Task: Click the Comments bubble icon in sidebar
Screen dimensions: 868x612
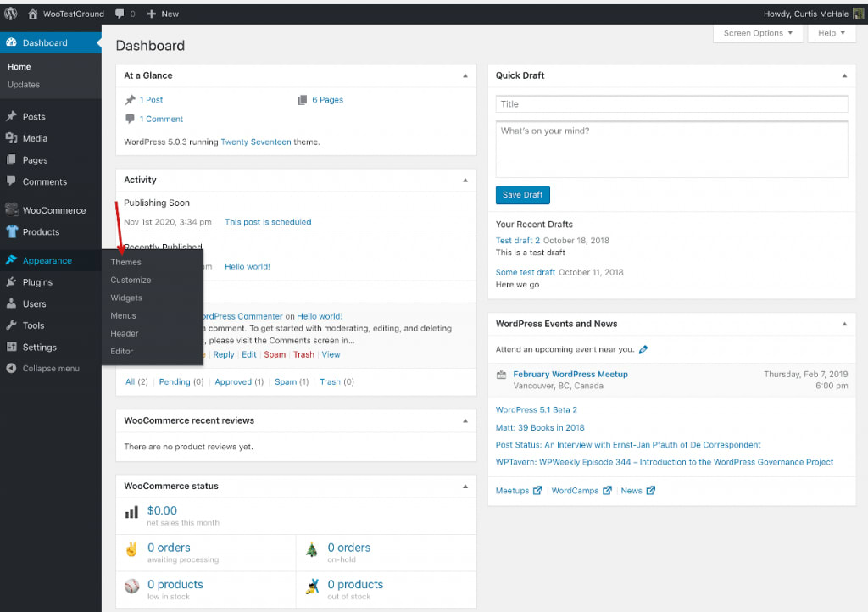Action: [11, 181]
